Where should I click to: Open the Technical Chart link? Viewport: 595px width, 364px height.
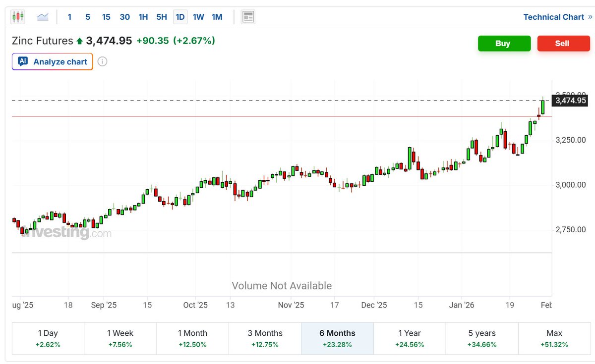(558, 17)
